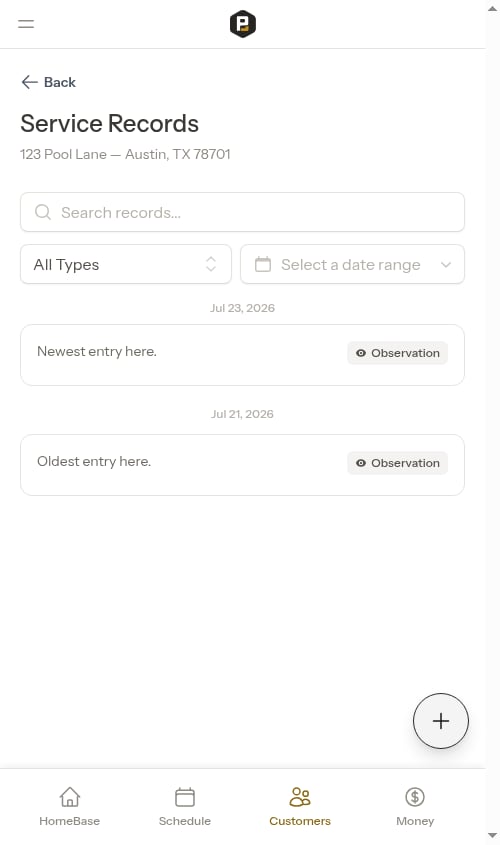
Task: Open the Oldest entry here record
Action: pos(242,465)
